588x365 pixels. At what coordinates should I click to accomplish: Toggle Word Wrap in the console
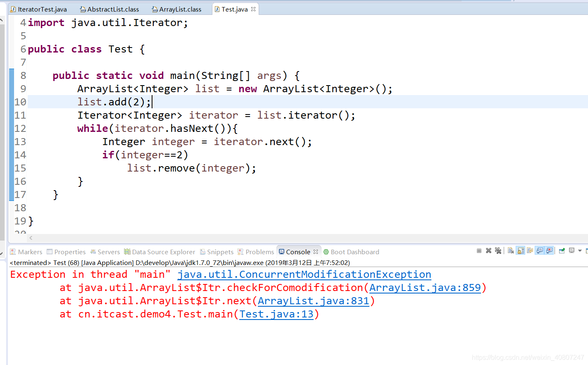[x=530, y=250]
